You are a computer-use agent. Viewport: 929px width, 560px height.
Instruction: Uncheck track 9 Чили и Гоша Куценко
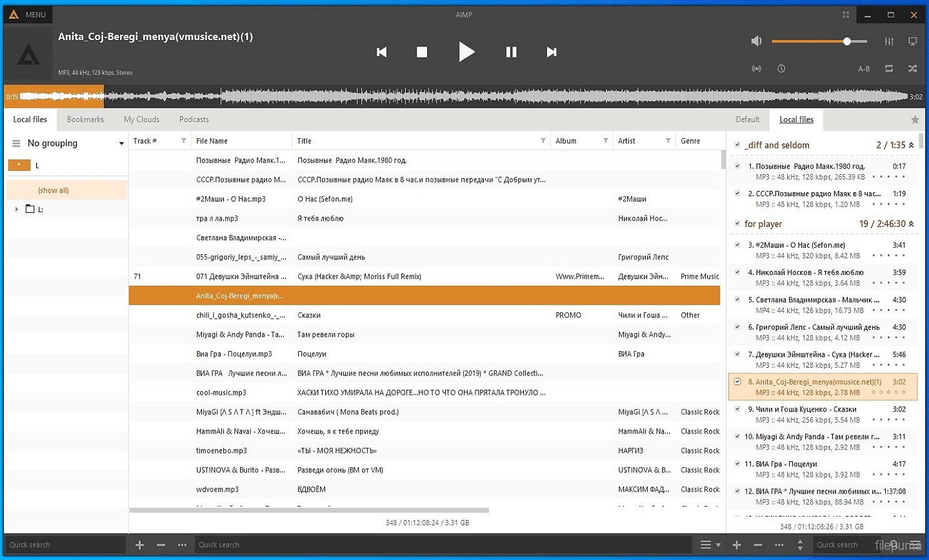[x=737, y=409]
